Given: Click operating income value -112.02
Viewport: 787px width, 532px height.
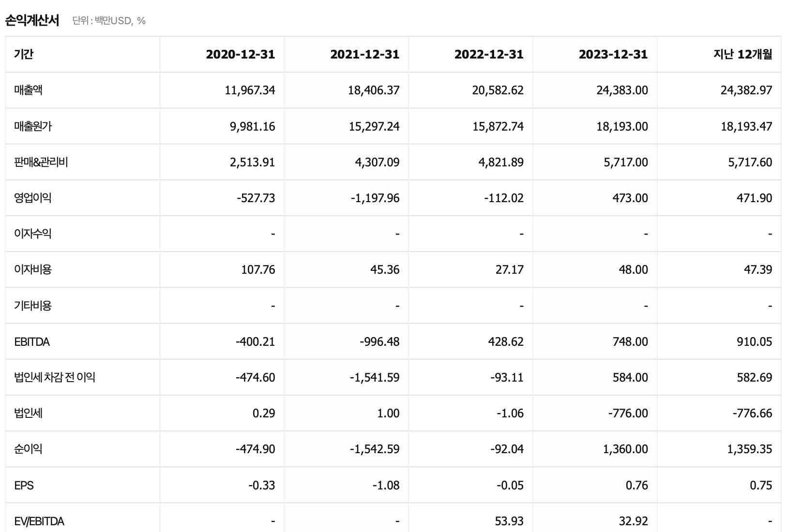Looking at the screenshot, I should [504, 198].
